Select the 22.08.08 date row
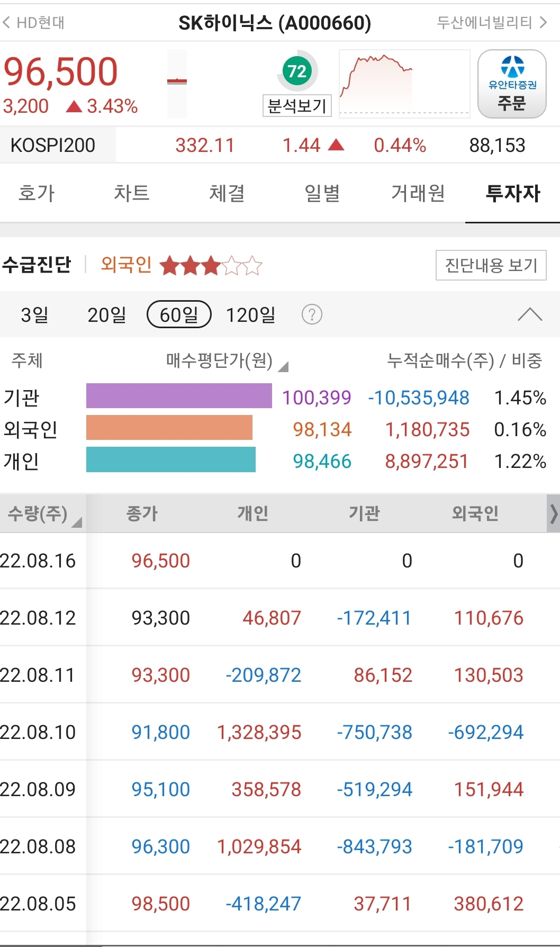 point(280,846)
